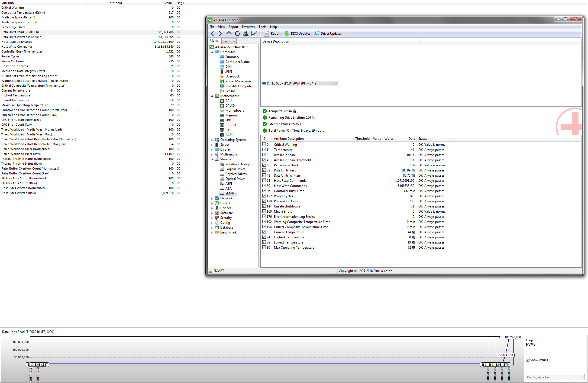Expand the Server tree node
Image resolution: width=588 pixels, height=383 pixels.
point(212,145)
